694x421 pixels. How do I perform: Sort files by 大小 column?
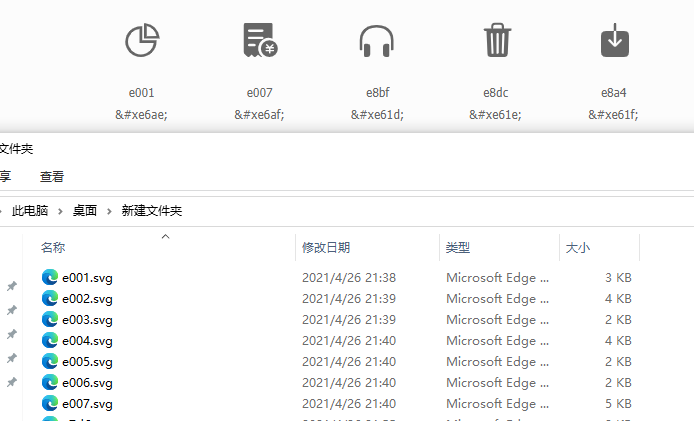(x=578, y=247)
